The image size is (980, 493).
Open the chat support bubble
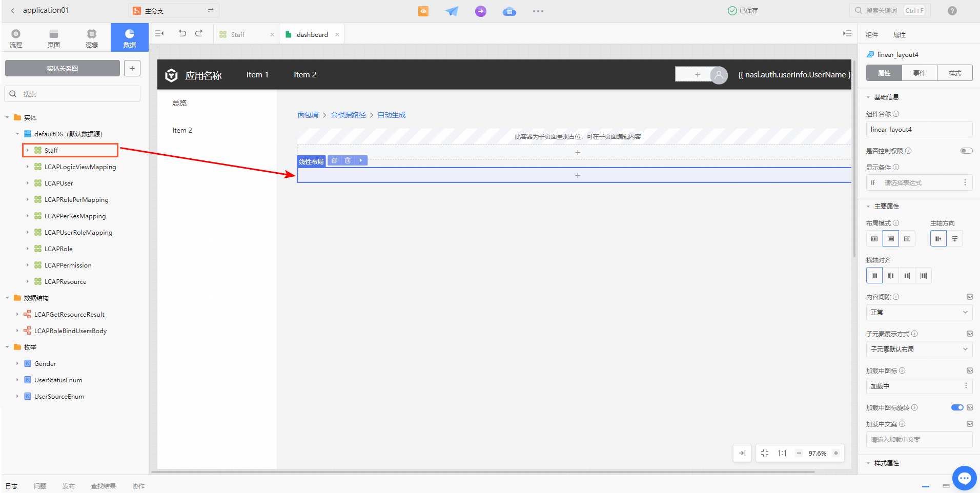pos(965,478)
